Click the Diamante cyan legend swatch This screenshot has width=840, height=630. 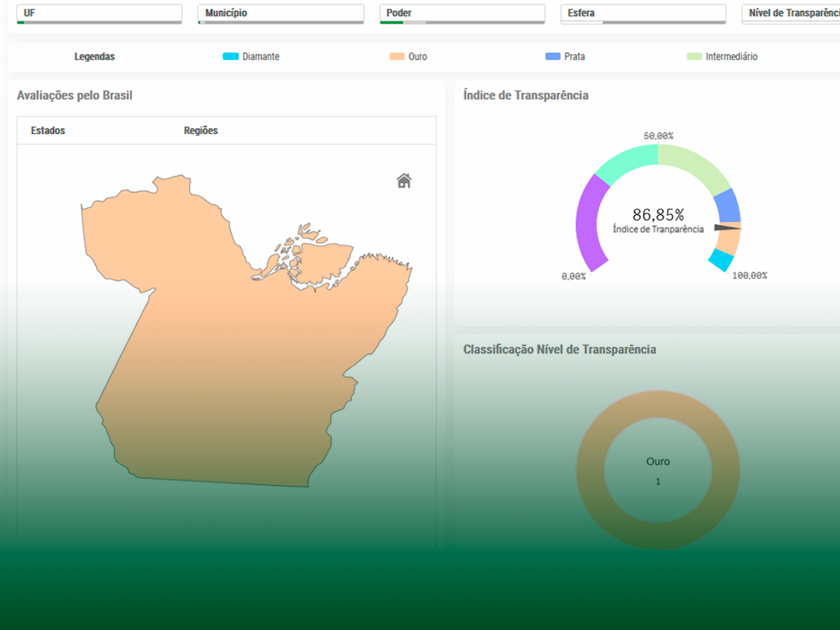[x=230, y=57]
